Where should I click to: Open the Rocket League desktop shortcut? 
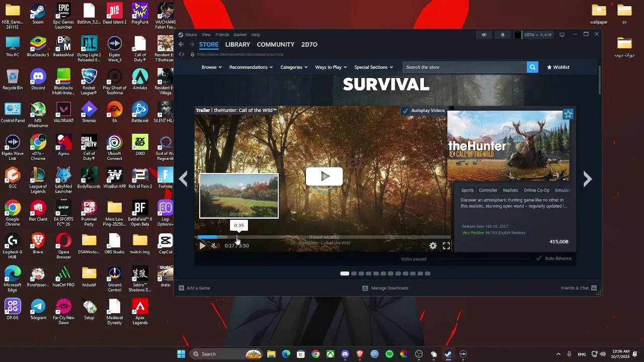(x=89, y=82)
